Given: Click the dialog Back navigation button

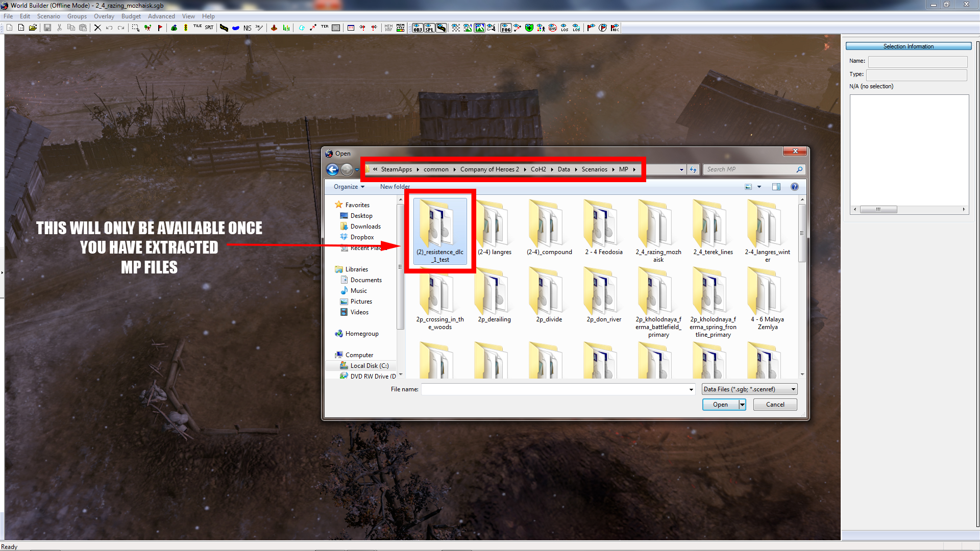Looking at the screenshot, I should click(332, 169).
